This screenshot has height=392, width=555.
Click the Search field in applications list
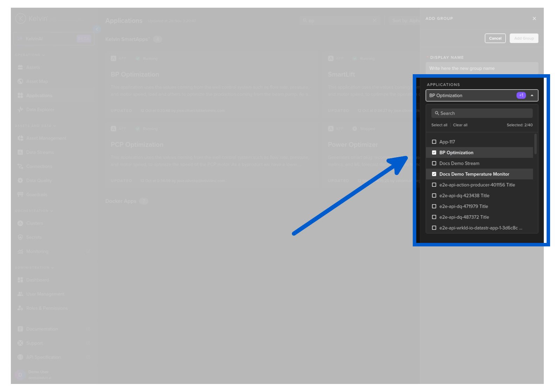tap(481, 113)
